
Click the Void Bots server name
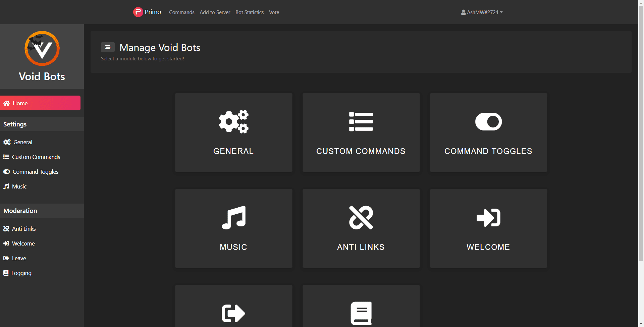click(x=42, y=76)
